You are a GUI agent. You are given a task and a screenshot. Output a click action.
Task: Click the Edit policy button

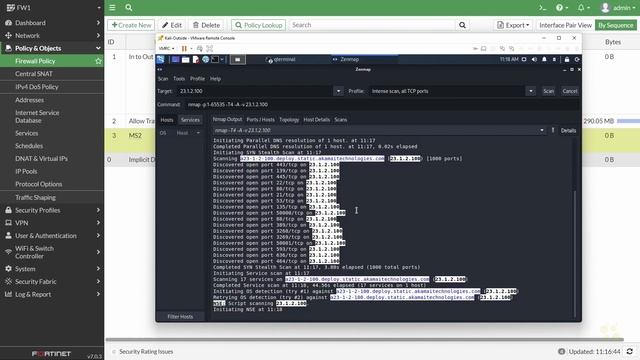172,25
